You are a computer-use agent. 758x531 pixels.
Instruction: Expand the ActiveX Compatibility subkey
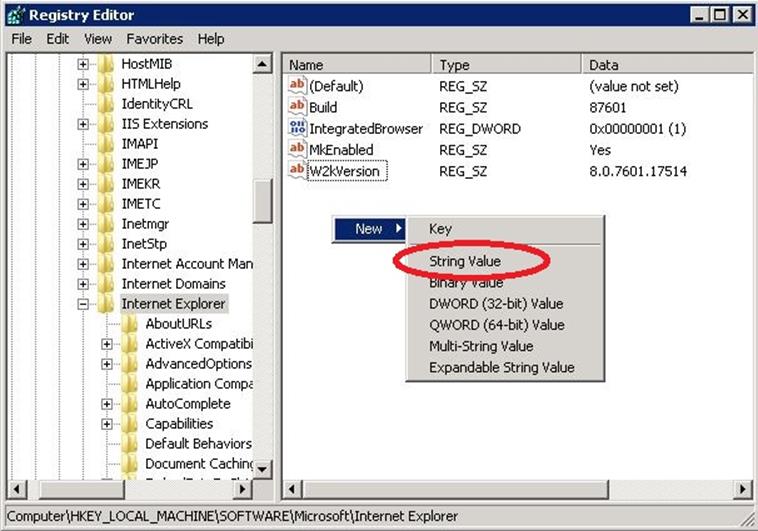pos(107,344)
